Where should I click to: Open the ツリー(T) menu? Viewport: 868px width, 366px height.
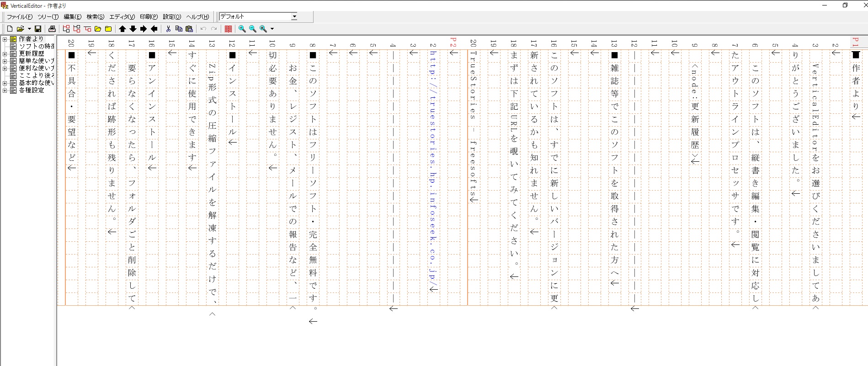tap(48, 17)
